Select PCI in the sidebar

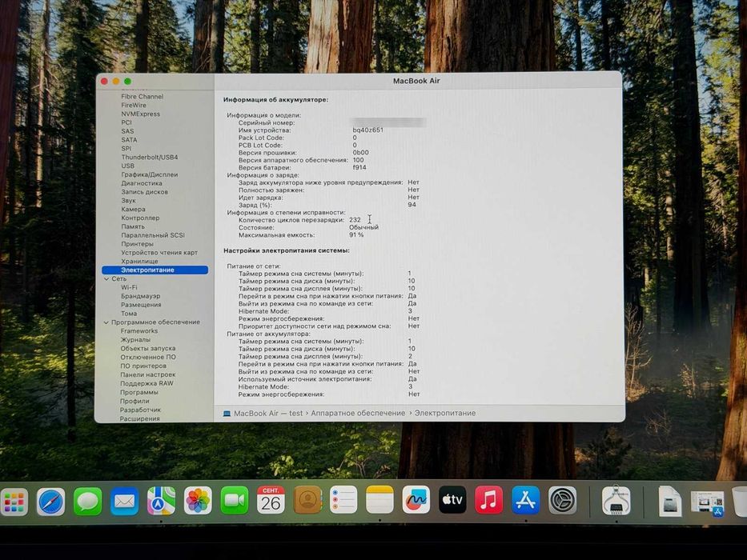tap(127, 122)
